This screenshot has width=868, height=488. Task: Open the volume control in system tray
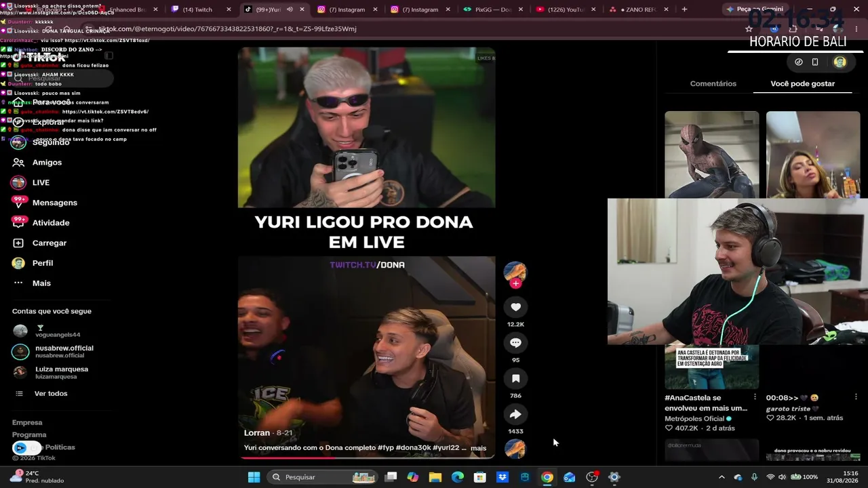pos(782,477)
